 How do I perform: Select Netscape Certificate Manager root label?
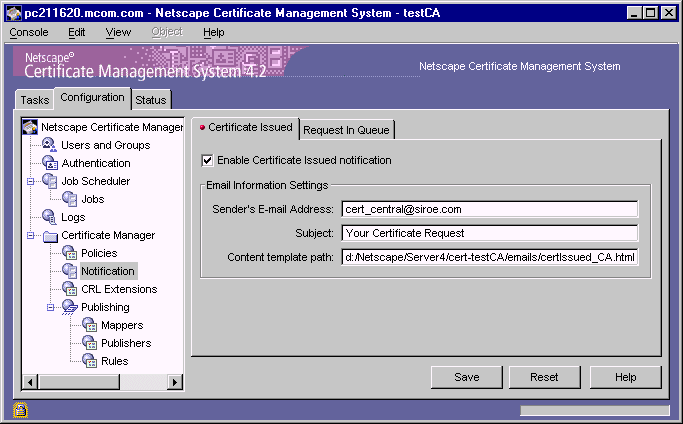pyautogui.click(x=112, y=127)
